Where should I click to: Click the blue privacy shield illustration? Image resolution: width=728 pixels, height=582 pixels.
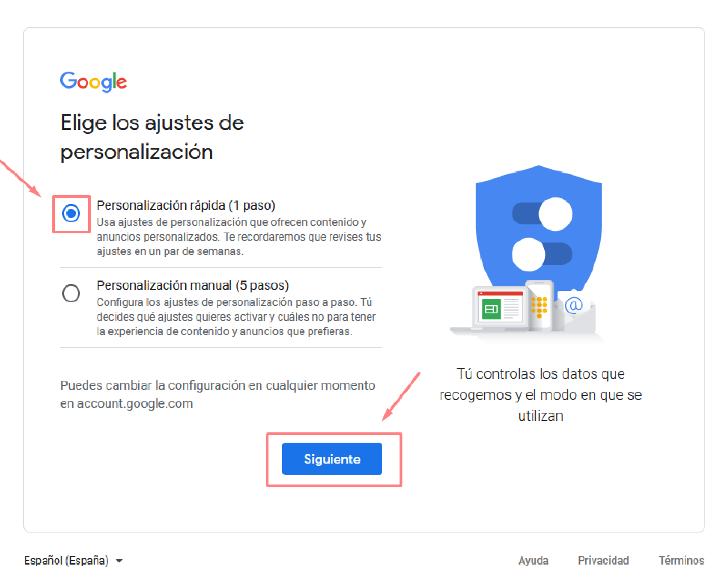[x=538, y=229]
